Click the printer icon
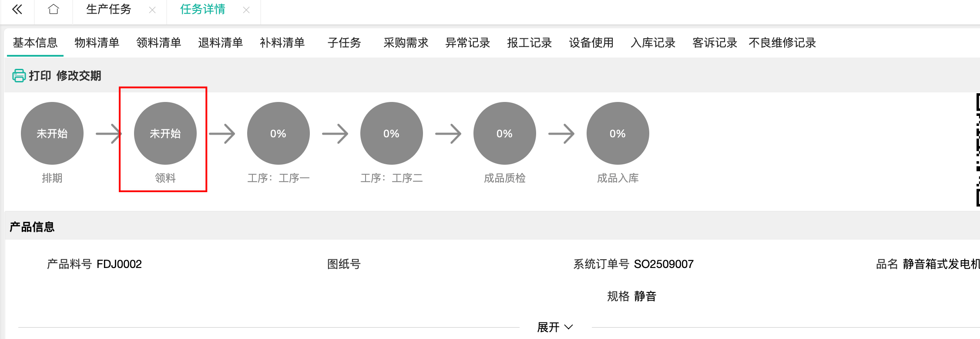 pyautogui.click(x=19, y=76)
